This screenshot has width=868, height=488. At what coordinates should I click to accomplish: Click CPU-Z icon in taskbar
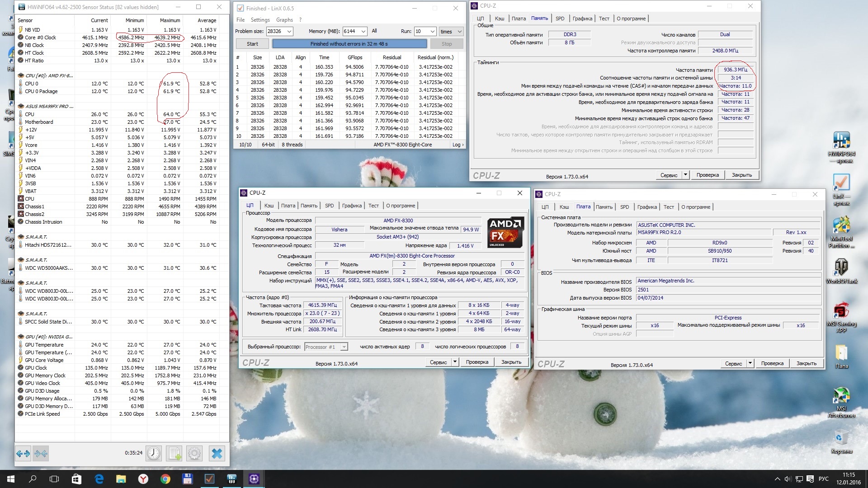coord(254,479)
